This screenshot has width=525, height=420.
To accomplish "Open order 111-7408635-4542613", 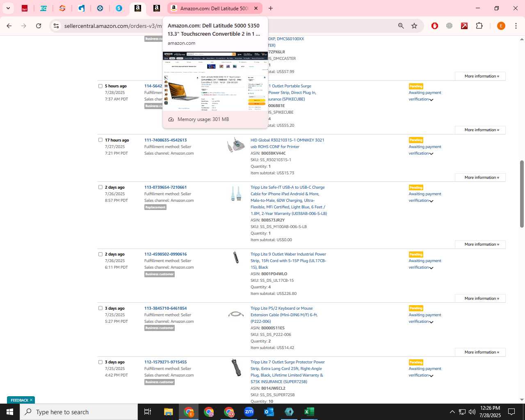I will (165, 140).
